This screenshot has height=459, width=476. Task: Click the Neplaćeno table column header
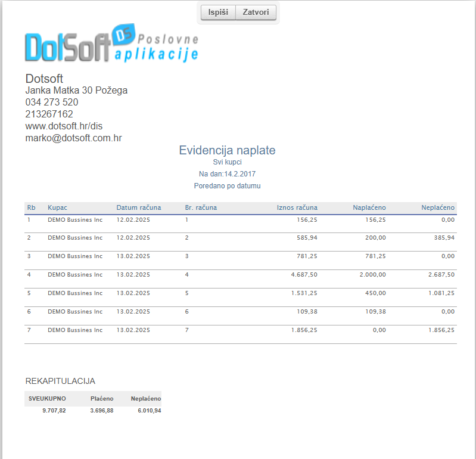tap(438, 207)
